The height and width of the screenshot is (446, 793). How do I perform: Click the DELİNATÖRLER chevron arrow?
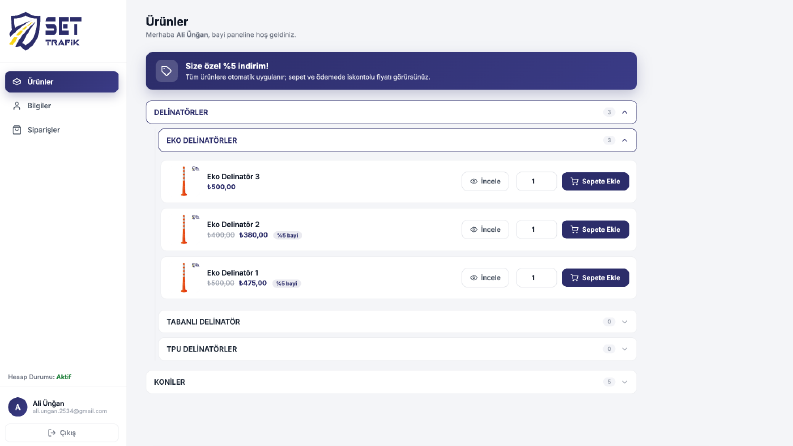[x=625, y=112]
